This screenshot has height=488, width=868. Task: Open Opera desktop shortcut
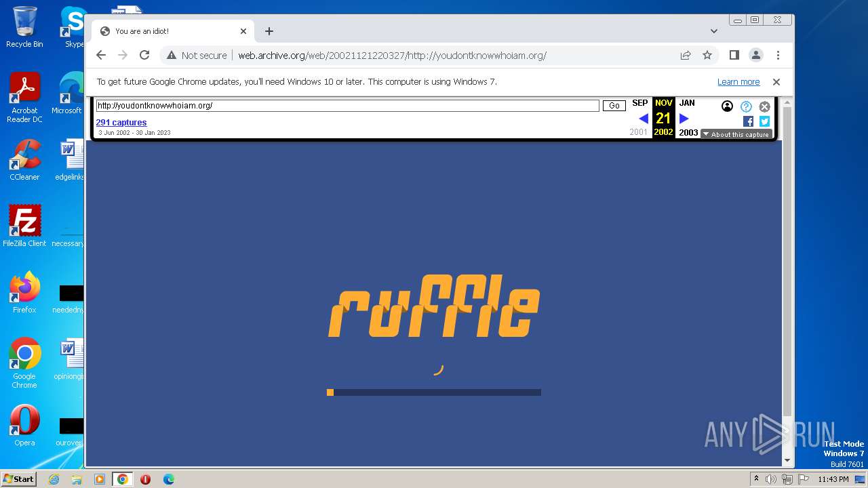click(24, 426)
